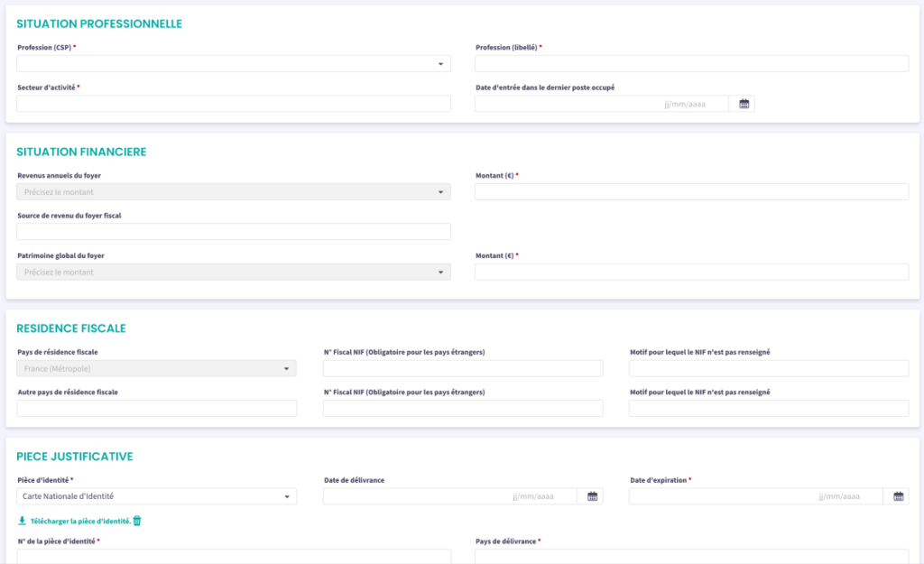The width and height of the screenshot is (924, 564).
Task: Click the download icon beside Télécharger la pièce
Action: click(x=22, y=521)
